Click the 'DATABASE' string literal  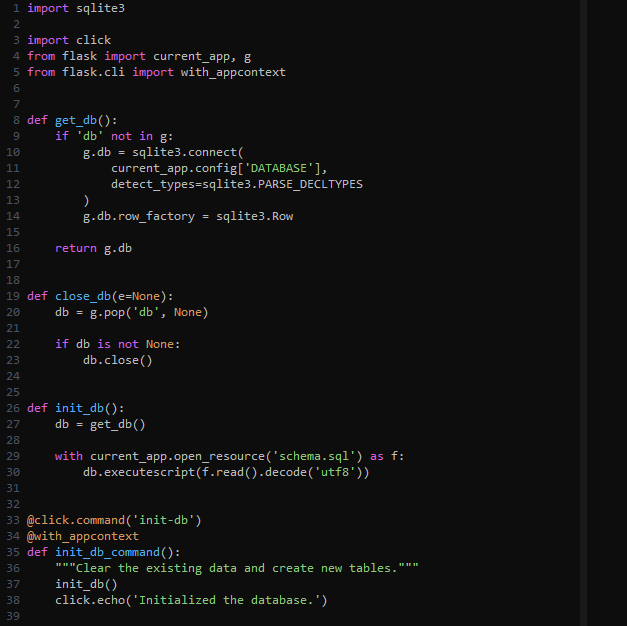[x=278, y=168]
